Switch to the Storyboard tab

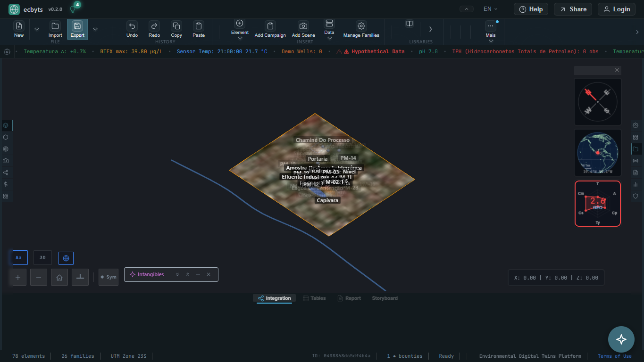(385, 298)
